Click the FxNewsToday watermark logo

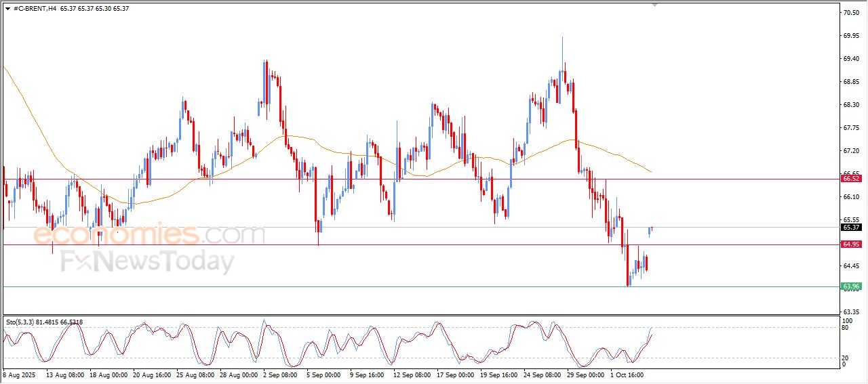pos(148,261)
